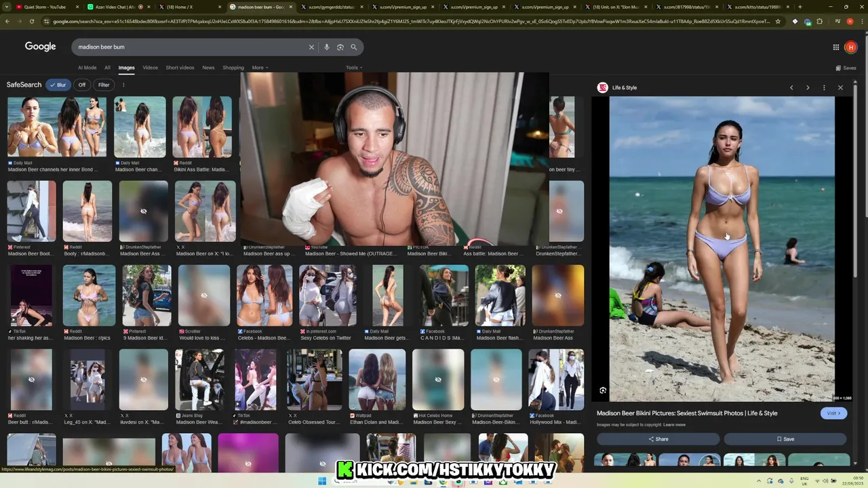Click Save button under preview
This screenshot has height=488, width=868.
click(785, 439)
